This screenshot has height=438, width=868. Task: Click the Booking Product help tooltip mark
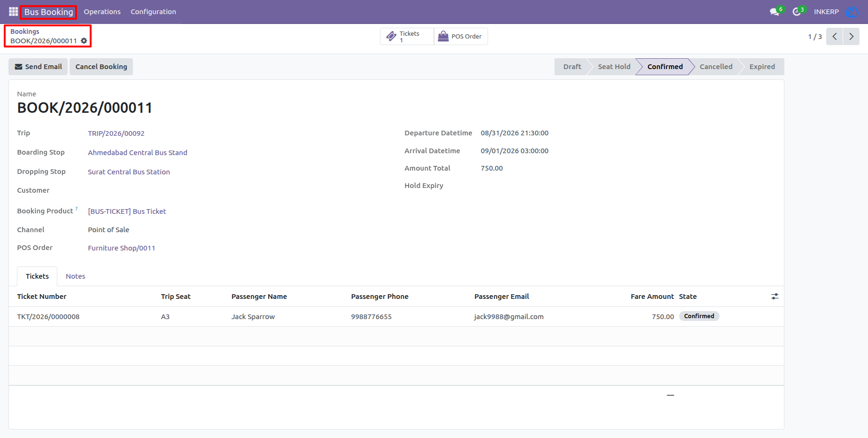tap(77, 209)
